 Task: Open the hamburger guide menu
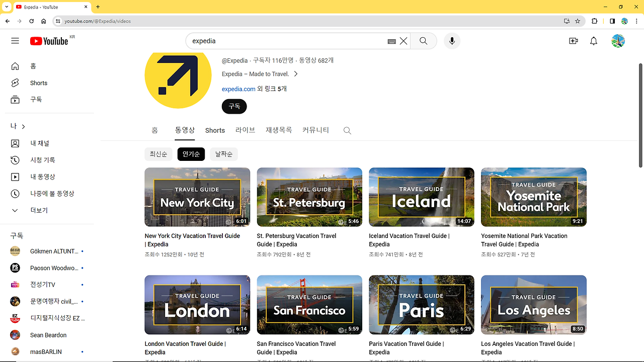click(15, 41)
